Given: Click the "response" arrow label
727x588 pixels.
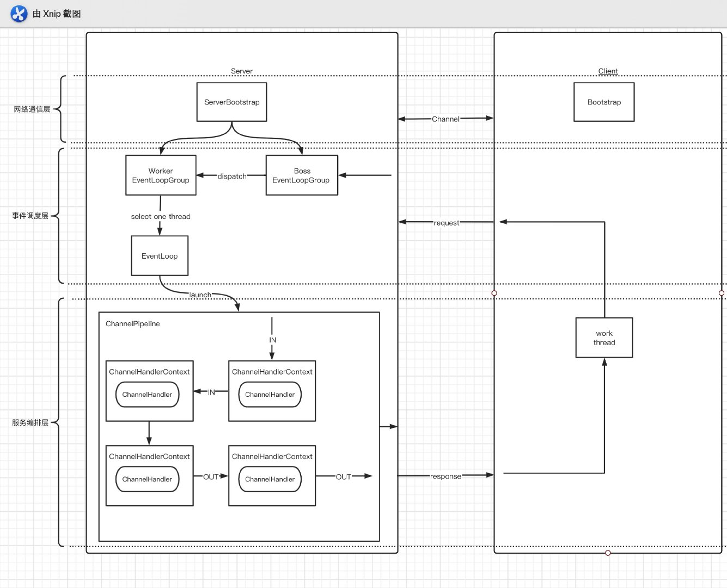Looking at the screenshot, I should (445, 476).
